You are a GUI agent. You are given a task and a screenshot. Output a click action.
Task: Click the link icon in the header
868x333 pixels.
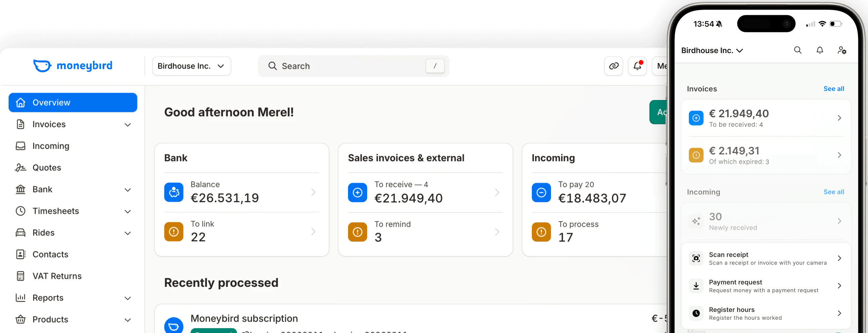click(x=613, y=66)
